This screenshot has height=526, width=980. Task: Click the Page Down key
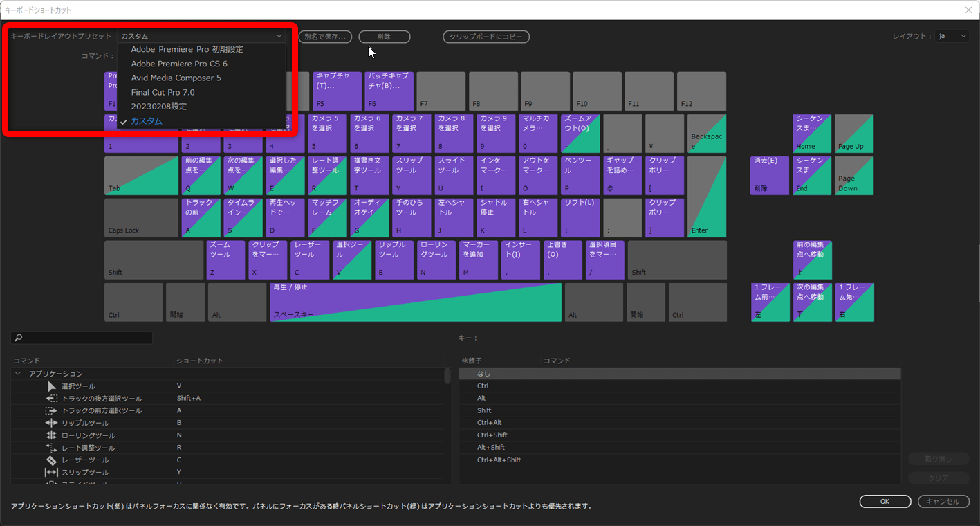click(x=854, y=176)
